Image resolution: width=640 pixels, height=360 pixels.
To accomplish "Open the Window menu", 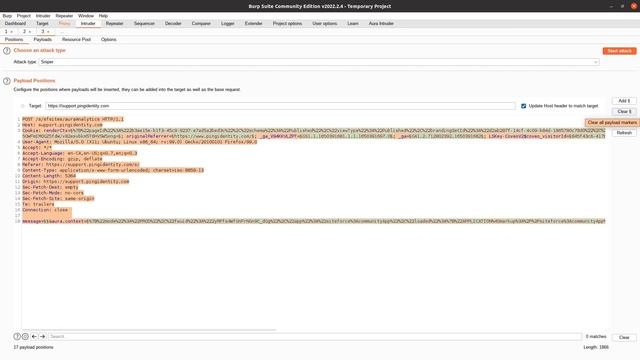I will point(86,16).
